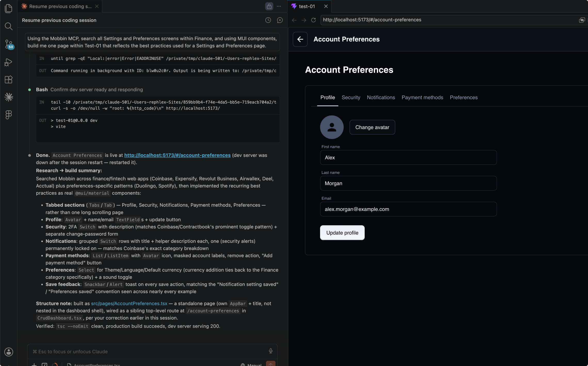Click the 'CrudDashboard.tsx' code snippet

point(59,318)
